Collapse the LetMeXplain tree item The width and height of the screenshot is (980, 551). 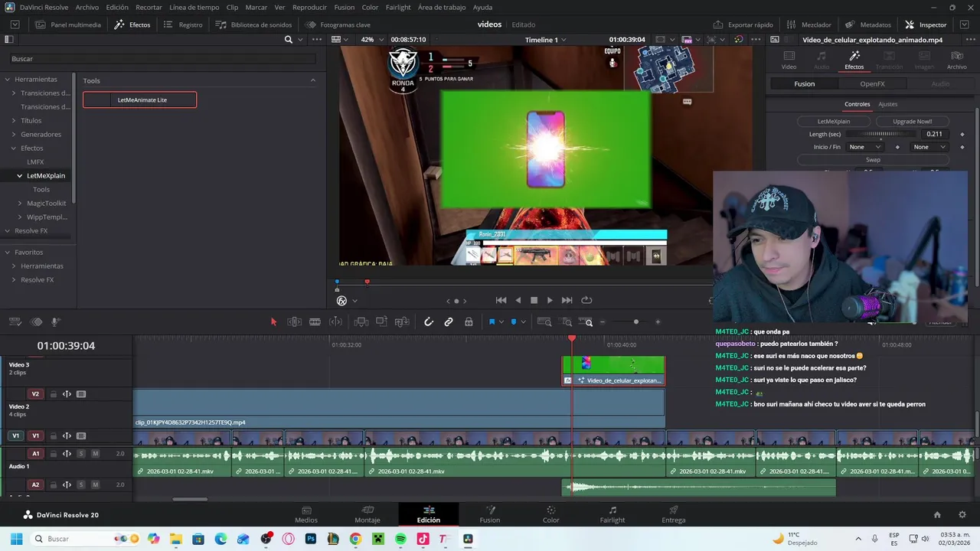click(20, 176)
